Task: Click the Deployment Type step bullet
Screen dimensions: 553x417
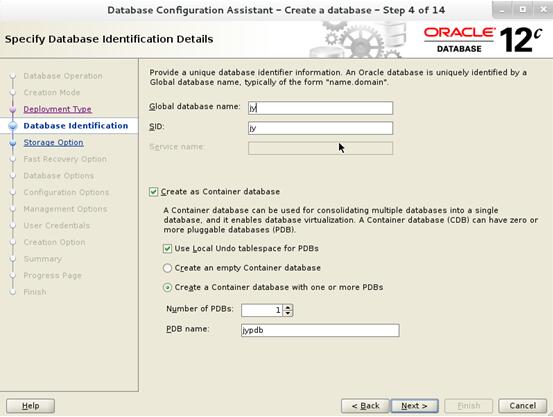Action: (x=13, y=109)
